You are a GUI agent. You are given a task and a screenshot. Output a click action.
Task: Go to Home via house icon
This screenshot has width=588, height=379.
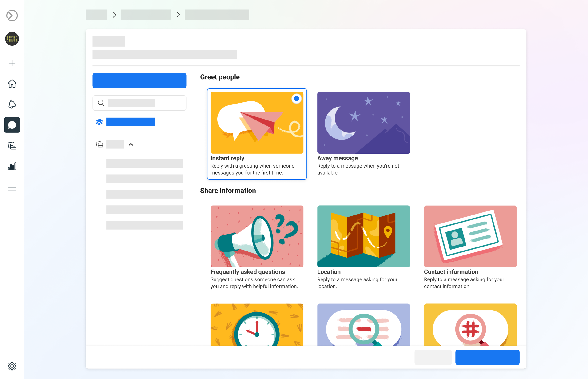[12, 84]
